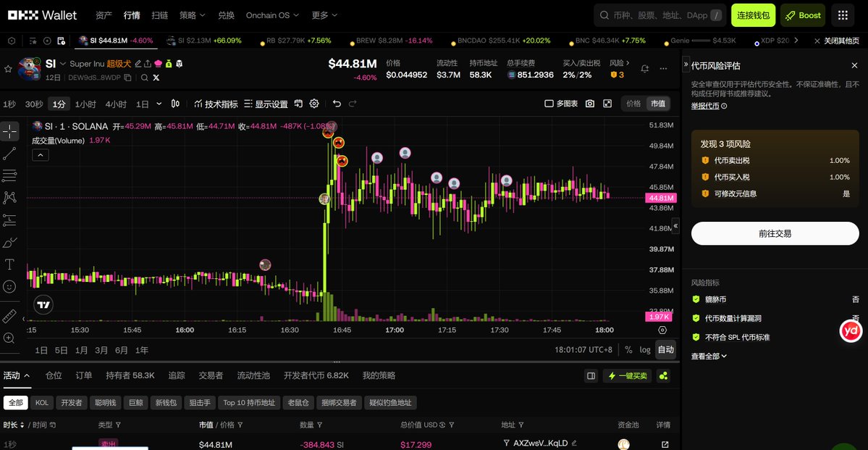868x450 pixels.
Task: Collapse the risk panel with double arrow
Action: click(x=686, y=64)
